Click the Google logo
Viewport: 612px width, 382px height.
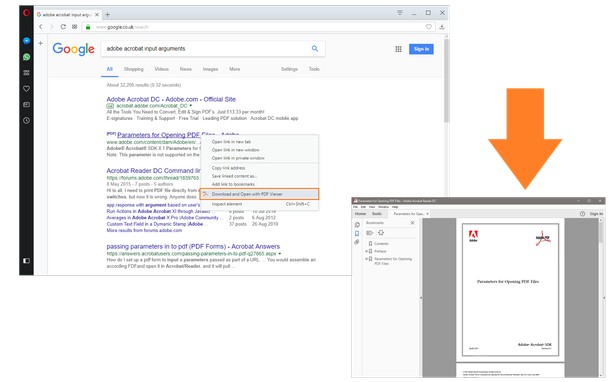[x=73, y=49]
